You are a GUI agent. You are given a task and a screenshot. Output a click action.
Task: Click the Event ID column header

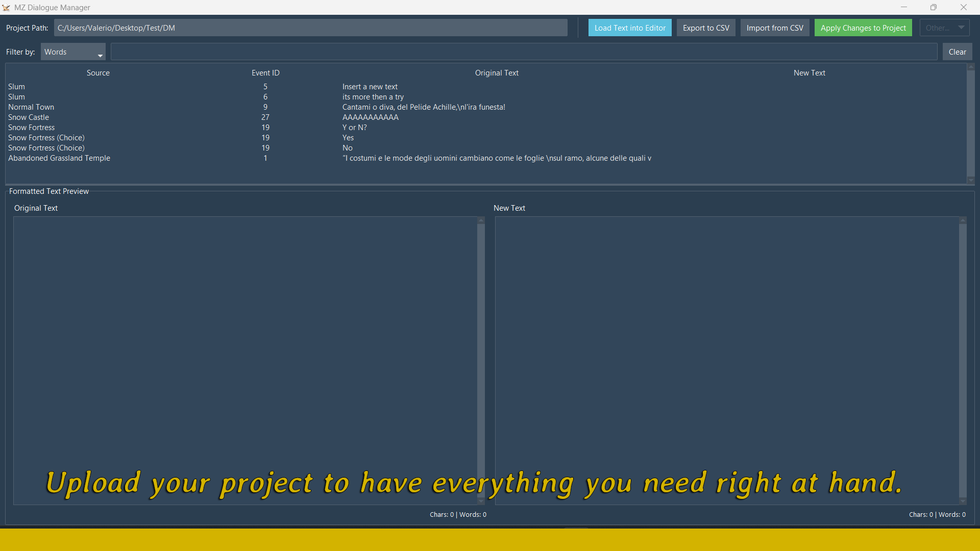pyautogui.click(x=265, y=73)
